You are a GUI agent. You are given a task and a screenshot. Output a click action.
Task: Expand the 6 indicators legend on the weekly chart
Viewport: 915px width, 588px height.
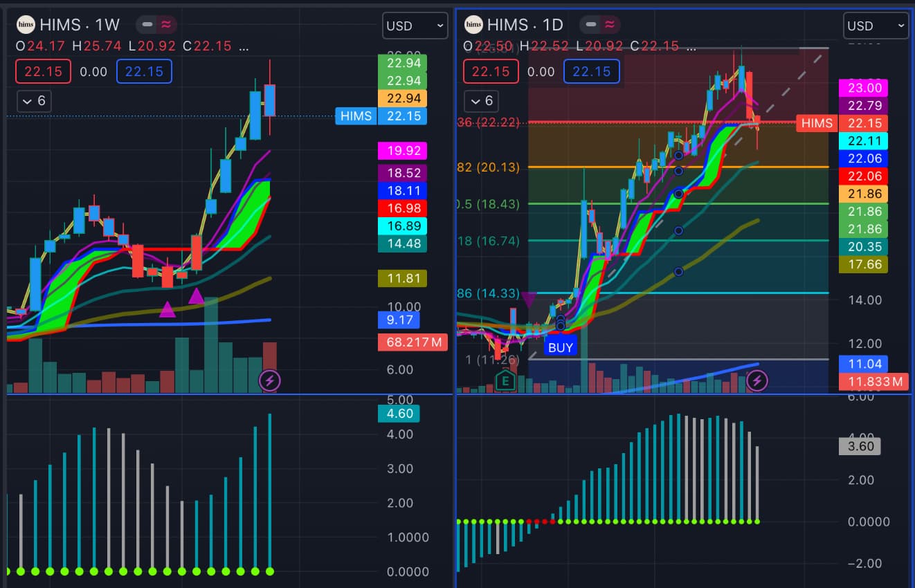34,101
